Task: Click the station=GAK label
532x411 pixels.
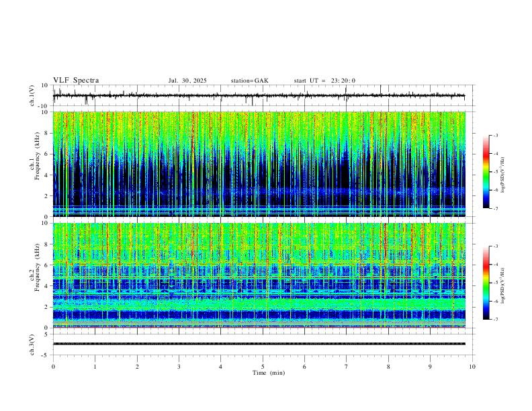Action: (x=249, y=81)
